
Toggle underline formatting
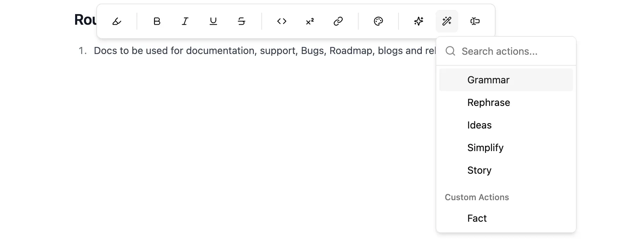[213, 22]
